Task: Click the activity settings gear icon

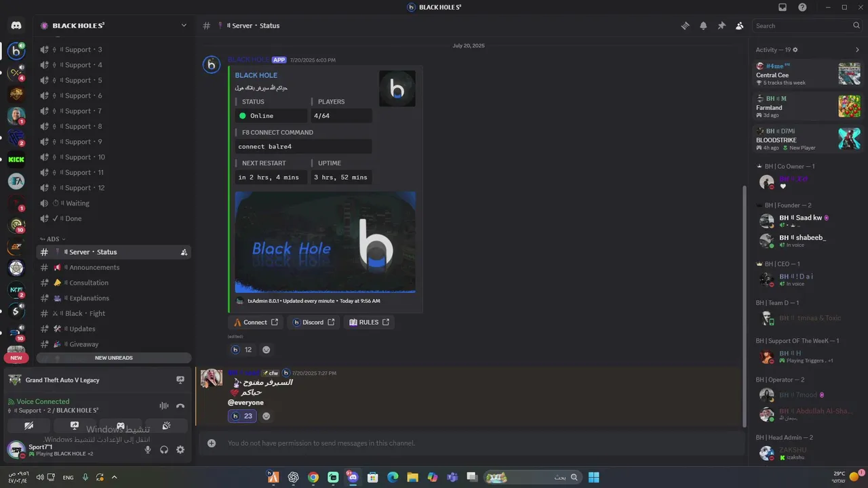Action: tap(795, 49)
